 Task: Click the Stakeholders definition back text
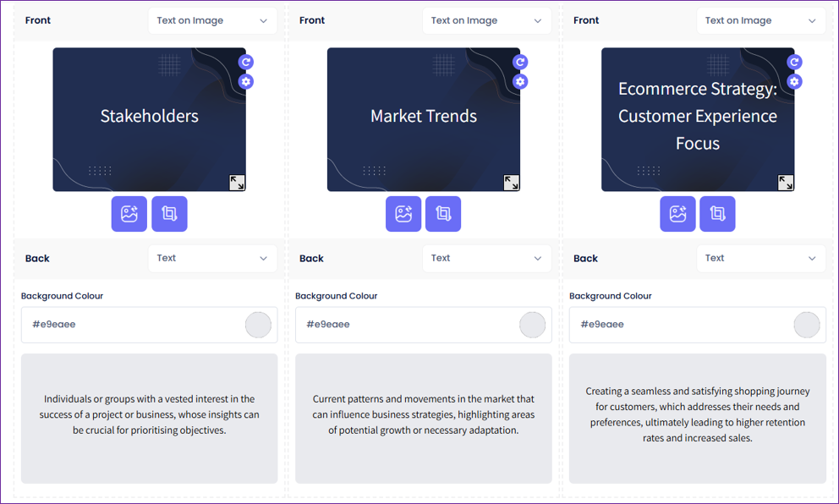pyautogui.click(x=149, y=414)
